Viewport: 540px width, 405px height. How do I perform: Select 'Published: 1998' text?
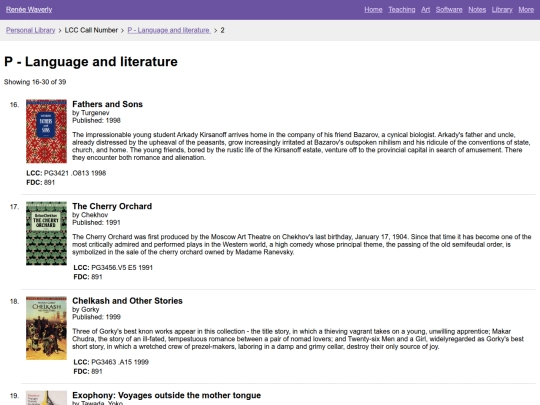coord(96,121)
